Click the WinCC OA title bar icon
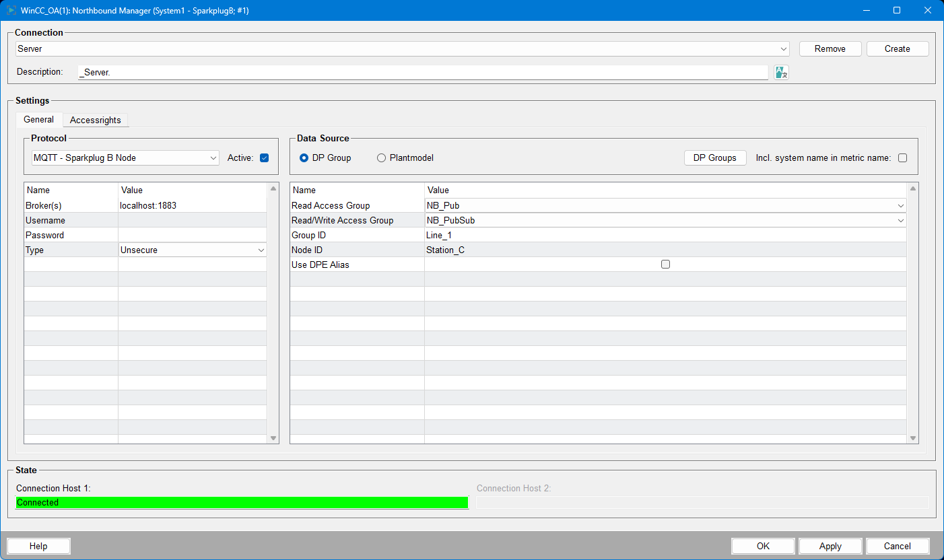The width and height of the screenshot is (944, 560). click(11, 11)
